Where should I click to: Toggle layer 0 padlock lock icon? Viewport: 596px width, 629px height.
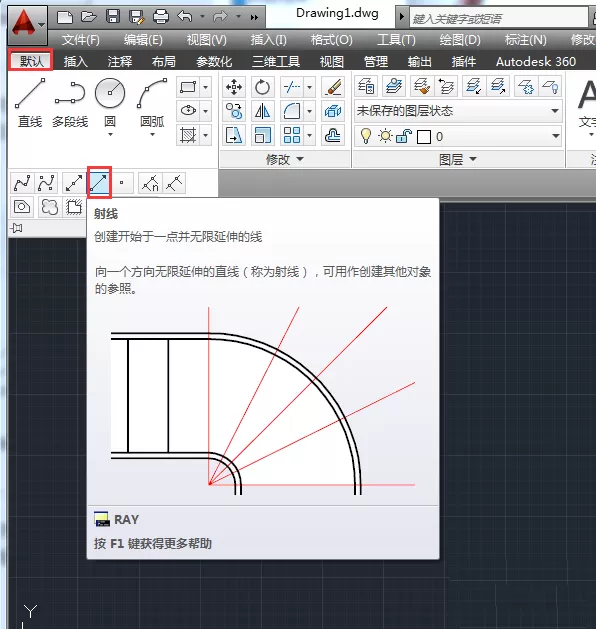[x=403, y=136]
